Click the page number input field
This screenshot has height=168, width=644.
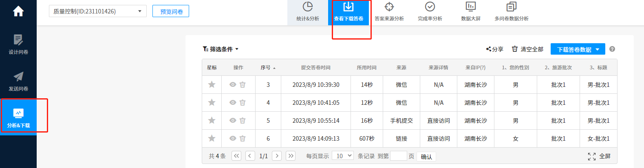[398, 156]
